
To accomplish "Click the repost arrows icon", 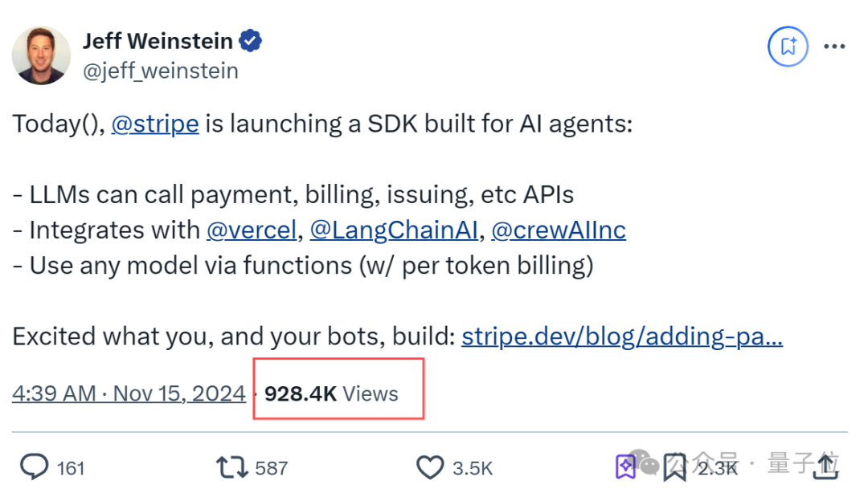I will pyautogui.click(x=231, y=467).
